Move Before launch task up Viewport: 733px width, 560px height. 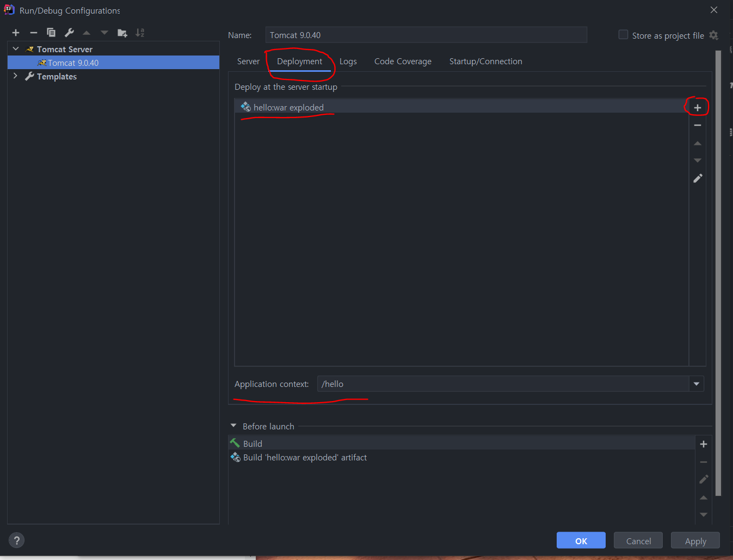pos(704,497)
